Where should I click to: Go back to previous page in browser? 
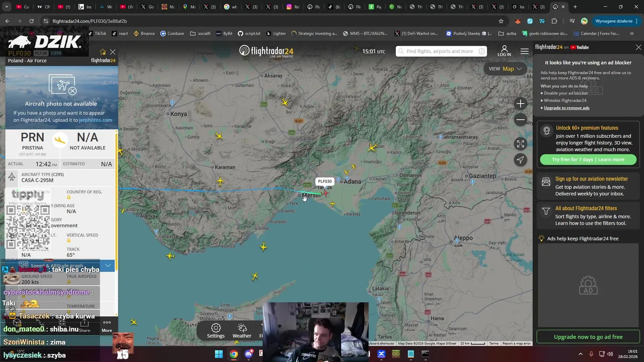7,21
